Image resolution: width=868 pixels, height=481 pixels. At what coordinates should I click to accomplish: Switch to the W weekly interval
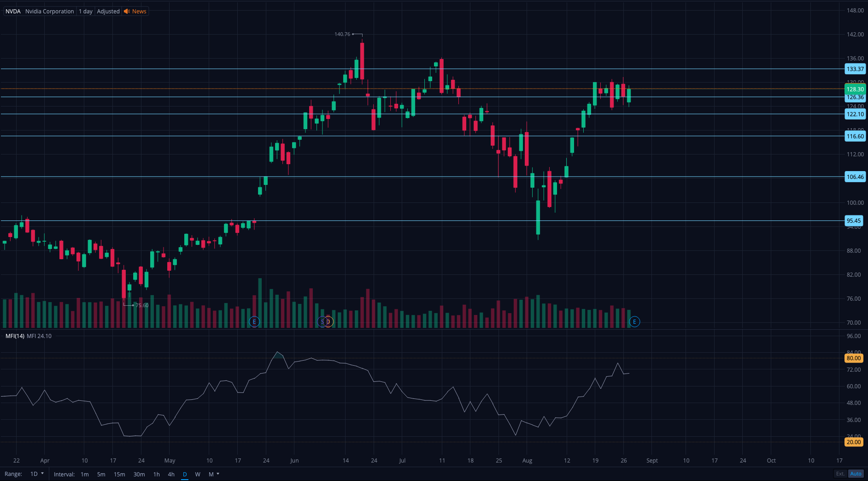[198, 474]
